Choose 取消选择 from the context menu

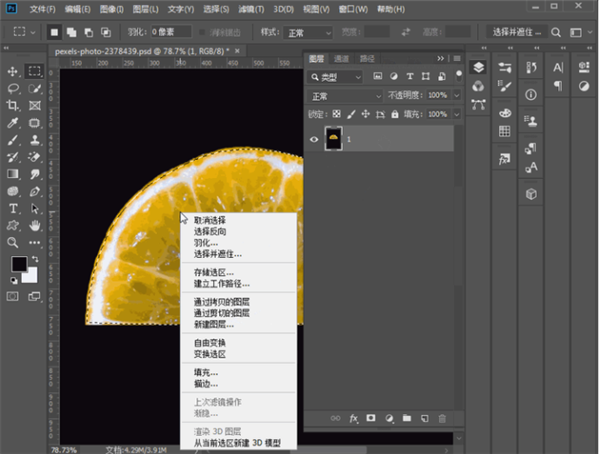coord(209,220)
